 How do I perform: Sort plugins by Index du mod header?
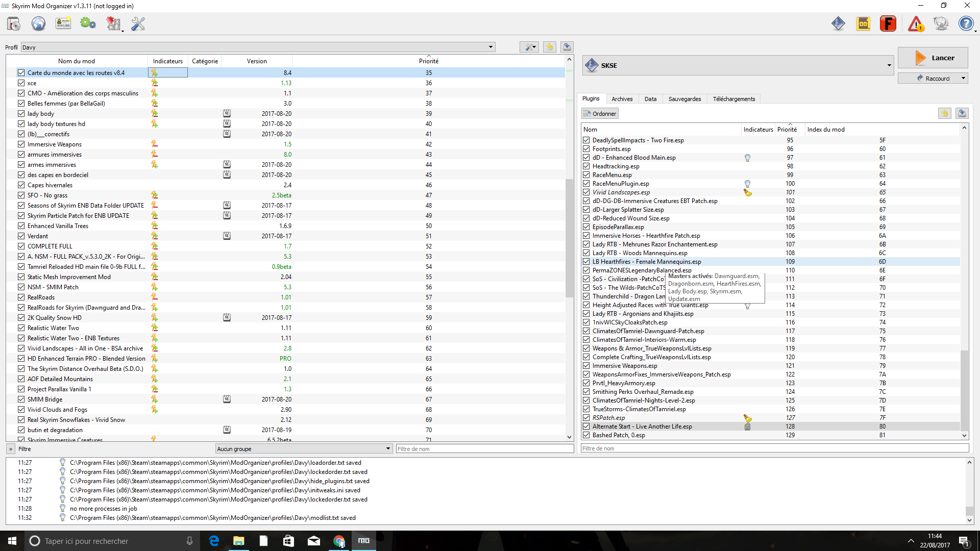tap(826, 130)
